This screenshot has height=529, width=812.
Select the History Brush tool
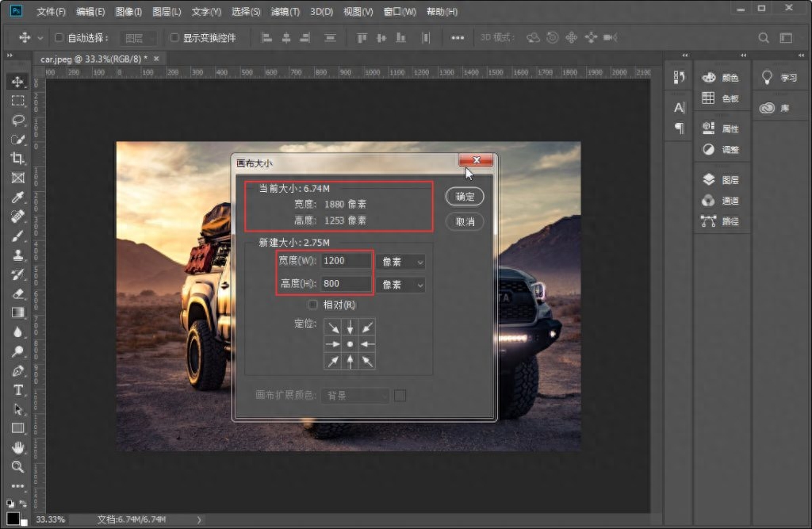pyautogui.click(x=17, y=274)
